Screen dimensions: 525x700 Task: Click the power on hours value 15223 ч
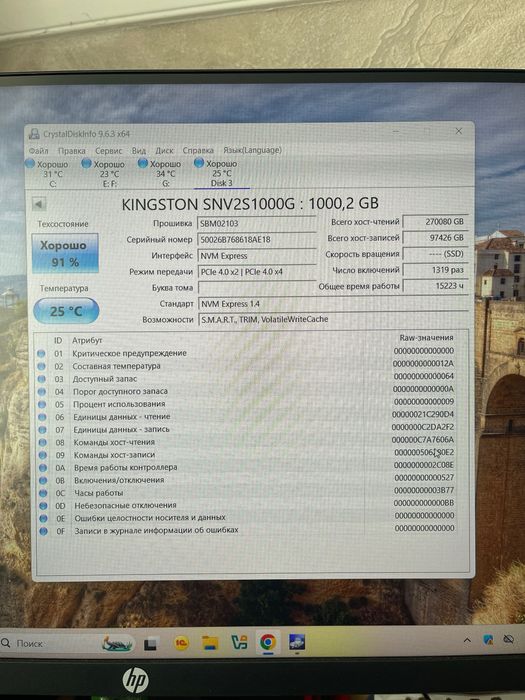(x=435, y=286)
